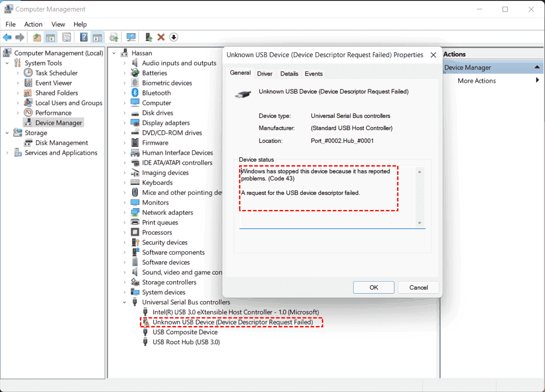The width and height of the screenshot is (545, 392).
Task: Open the Action menu
Action: click(33, 24)
